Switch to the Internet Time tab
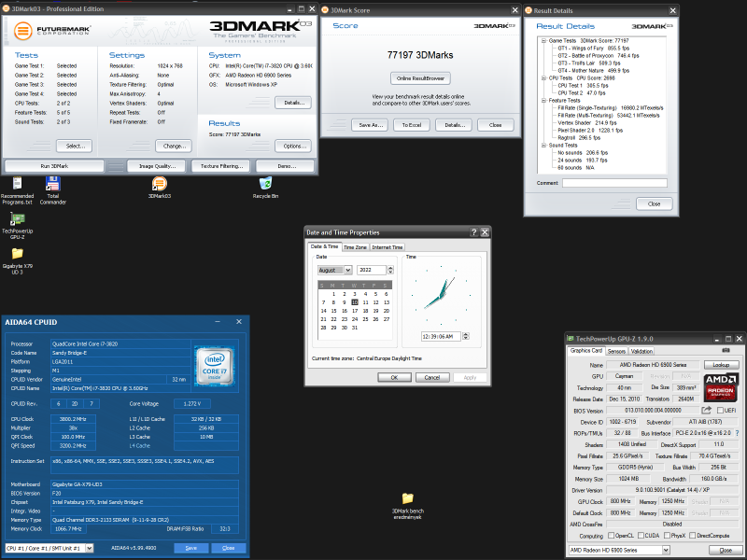The width and height of the screenshot is (747, 560). tap(387, 247)
